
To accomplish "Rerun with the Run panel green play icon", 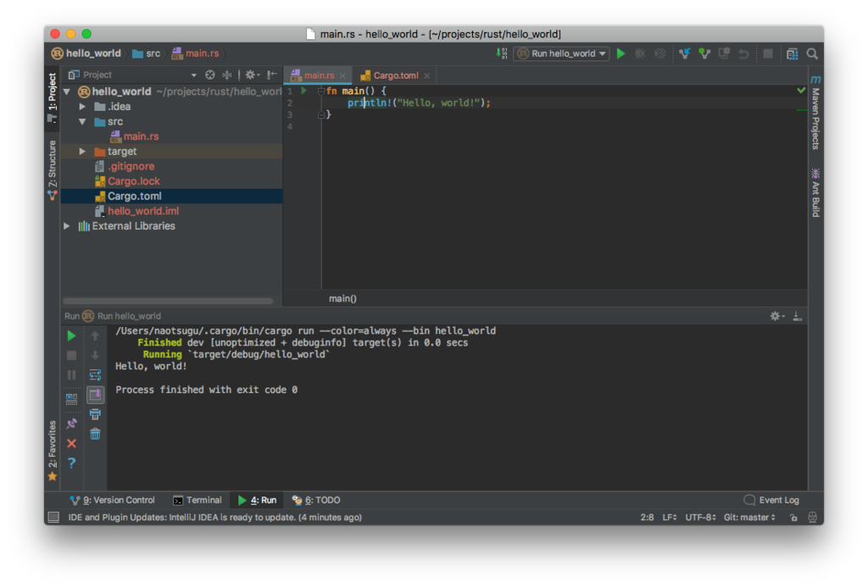I will (x=71, y=336).
